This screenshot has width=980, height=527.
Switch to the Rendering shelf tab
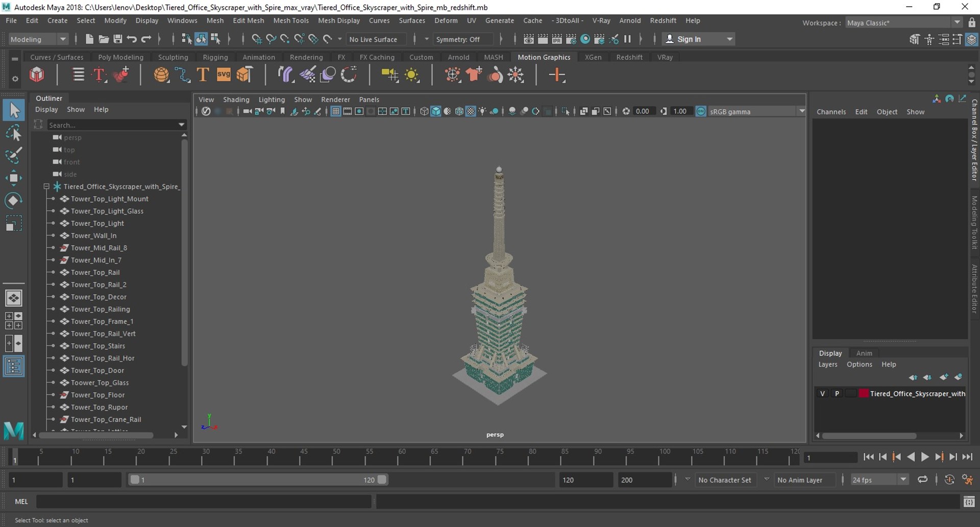pos(306,57)
